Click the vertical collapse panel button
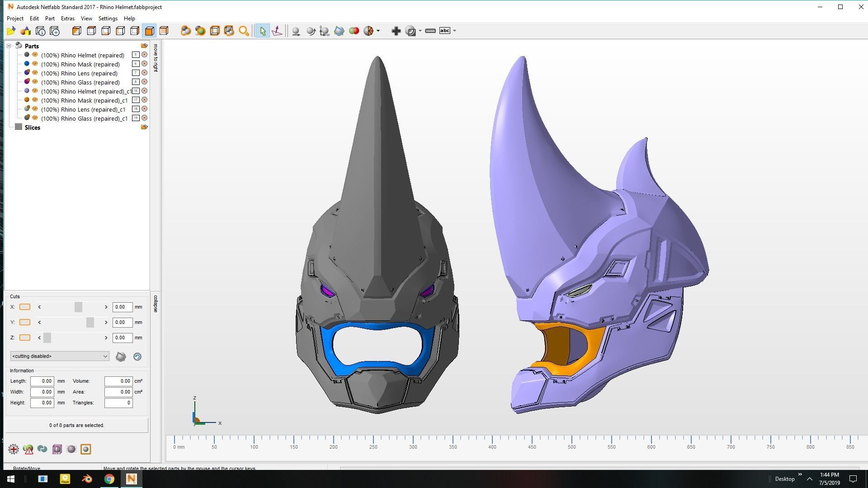Screen dimensions: 868x488 pos(156,304)
